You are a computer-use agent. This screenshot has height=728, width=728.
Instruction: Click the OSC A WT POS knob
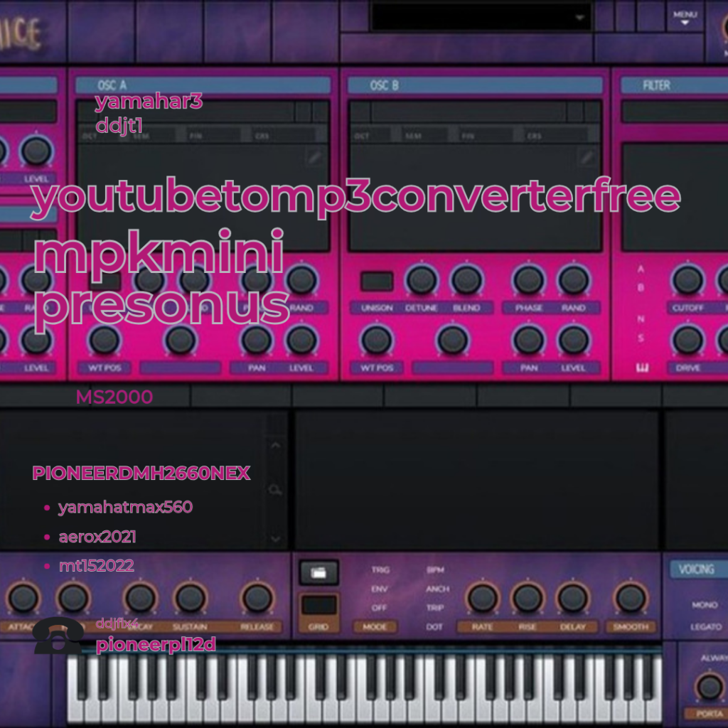coord(105,340)
